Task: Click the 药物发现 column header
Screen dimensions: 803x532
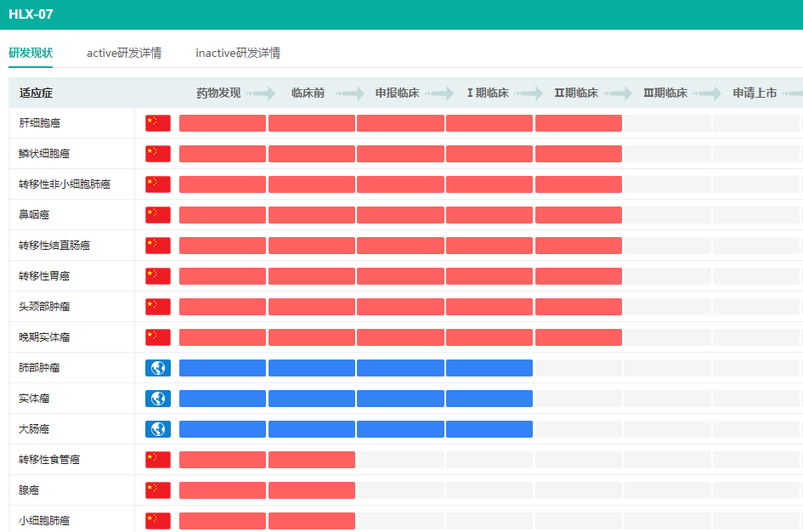Action: (x=218, y=93)
